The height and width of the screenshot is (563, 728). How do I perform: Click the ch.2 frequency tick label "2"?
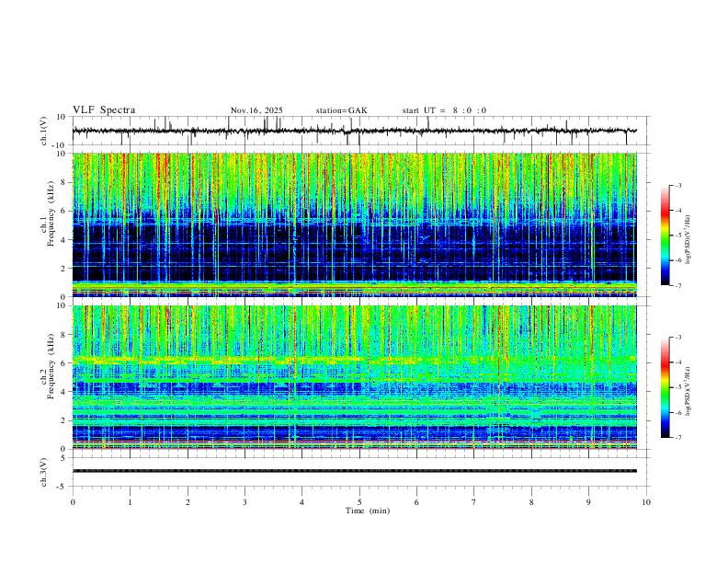(63, 420)
